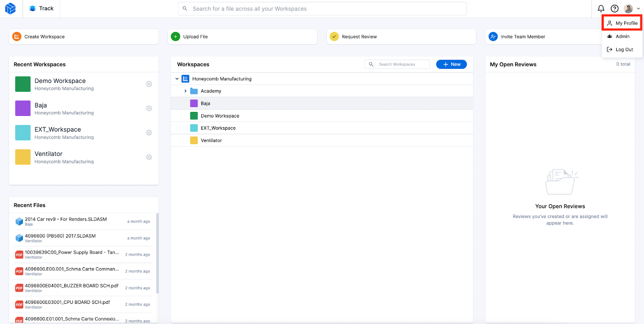Image resolution: width=644 pixels, height=324 pixels.
Task: Open recent file 4096600 (PB560) 2017.SLDASM
Action: point(60,236)
